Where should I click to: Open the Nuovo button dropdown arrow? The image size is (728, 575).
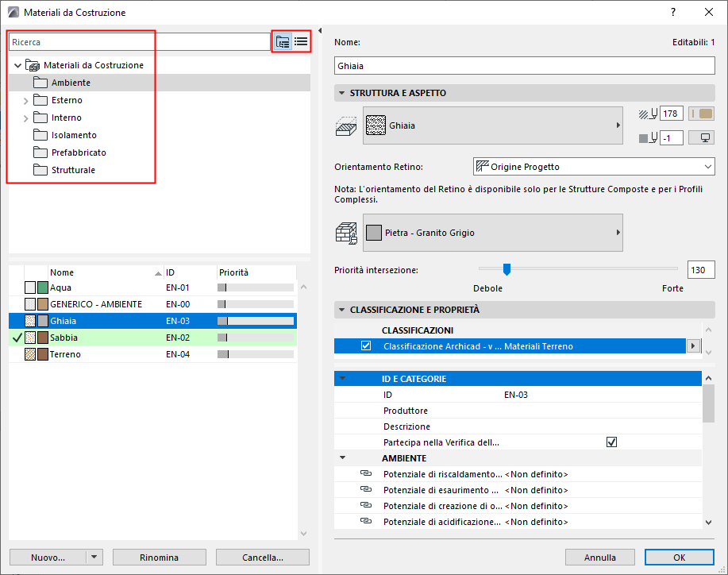click(x=94, y=557)
